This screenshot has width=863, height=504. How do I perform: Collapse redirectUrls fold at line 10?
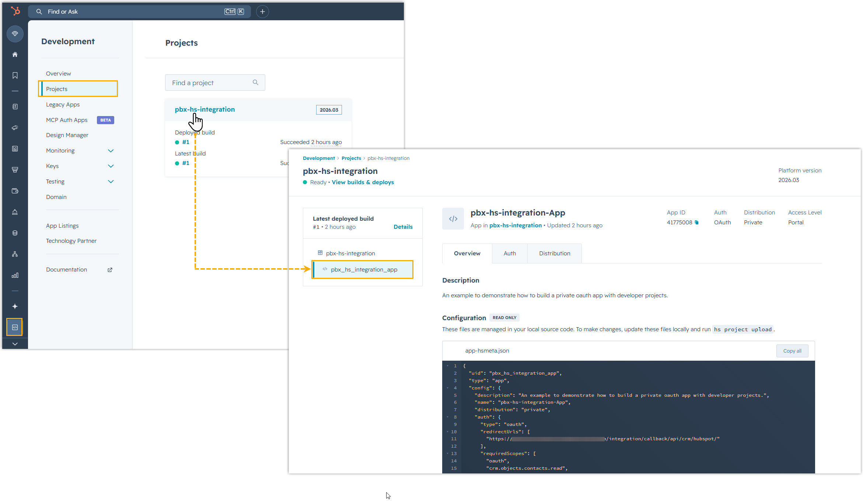(x=448, y=432)
